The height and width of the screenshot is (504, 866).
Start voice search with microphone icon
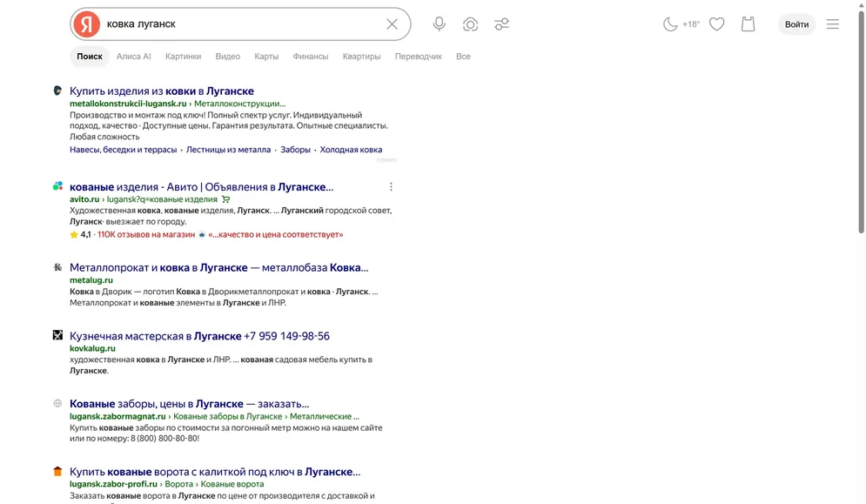click(x=439, y=24)
